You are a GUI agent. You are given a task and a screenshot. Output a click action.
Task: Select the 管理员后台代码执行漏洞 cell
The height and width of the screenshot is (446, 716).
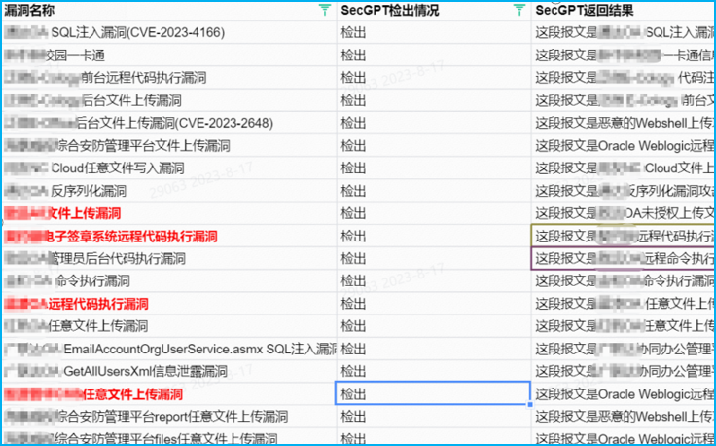click(x=169, y=259)
